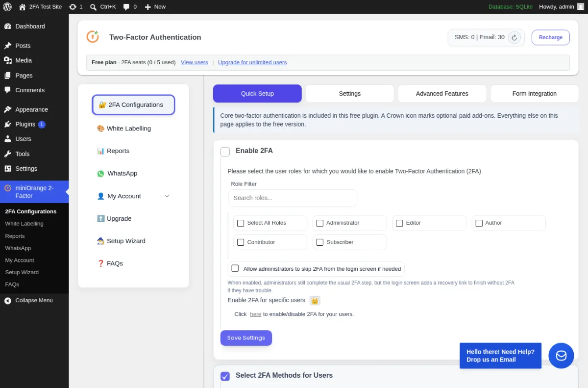Check the Select All Roles checkbox
The height and width of the screenshot is (388, 588).
click(x=241, y=223)
